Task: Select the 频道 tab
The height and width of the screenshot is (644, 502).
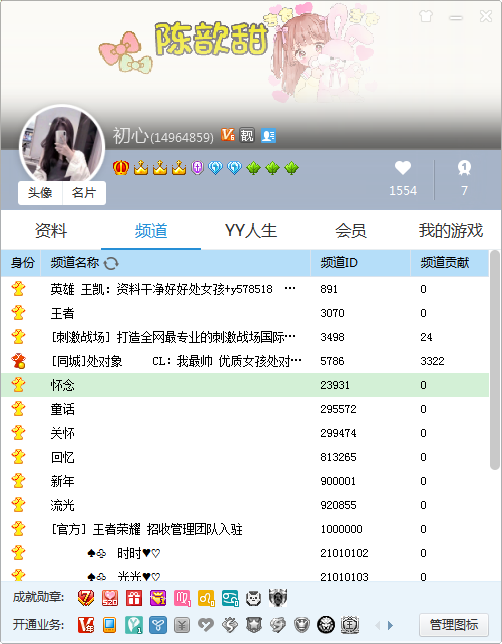Action: pos(151,230)
